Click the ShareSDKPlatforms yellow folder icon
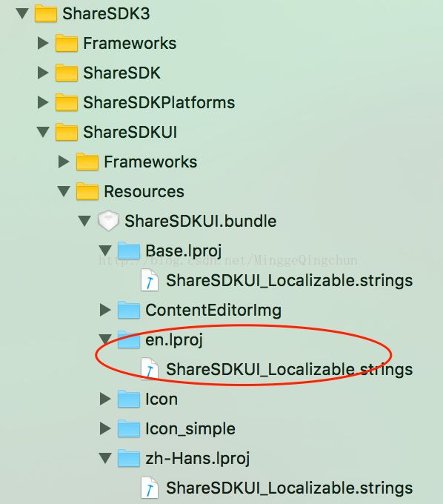 67,102
